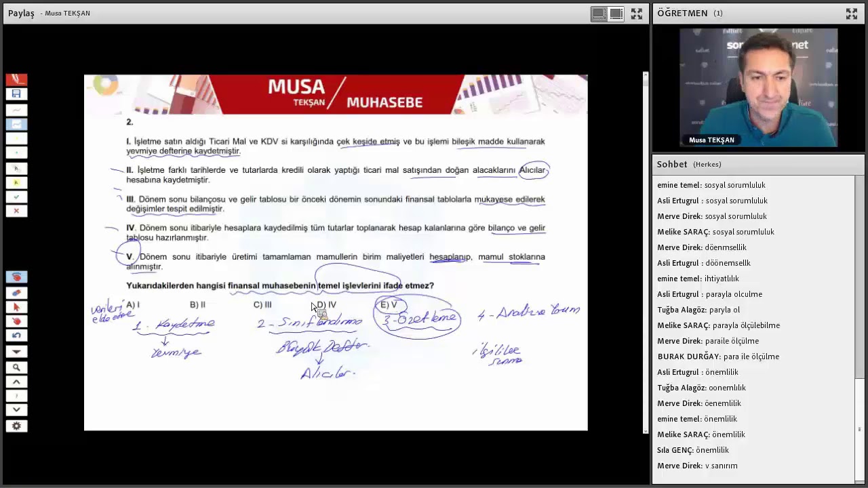Maximize the Paylaş share pod
Image resolution: width=868 pixels, height=488 pixels.
click(x=637, y=14)
